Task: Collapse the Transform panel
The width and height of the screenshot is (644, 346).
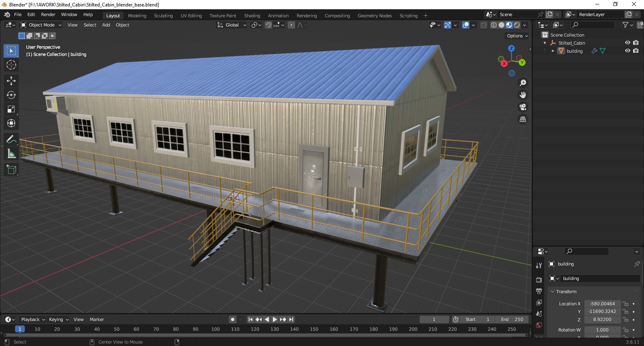Action: point(553,292)
